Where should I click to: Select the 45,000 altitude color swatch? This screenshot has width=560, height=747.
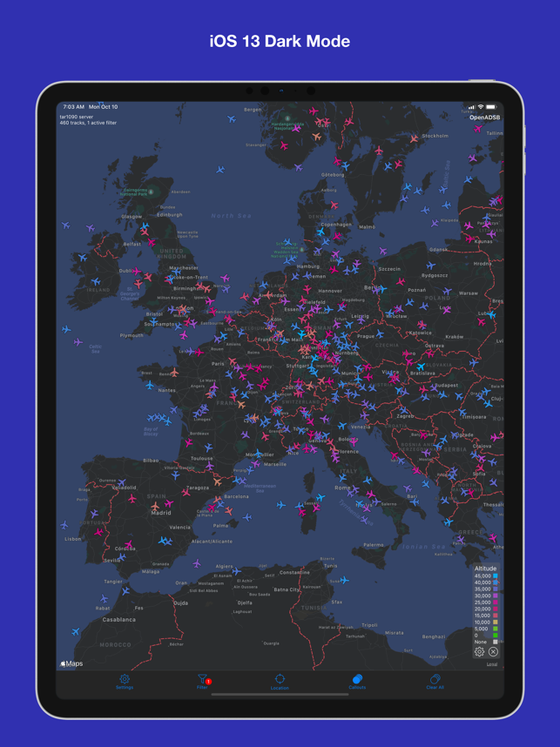(496, 576)
